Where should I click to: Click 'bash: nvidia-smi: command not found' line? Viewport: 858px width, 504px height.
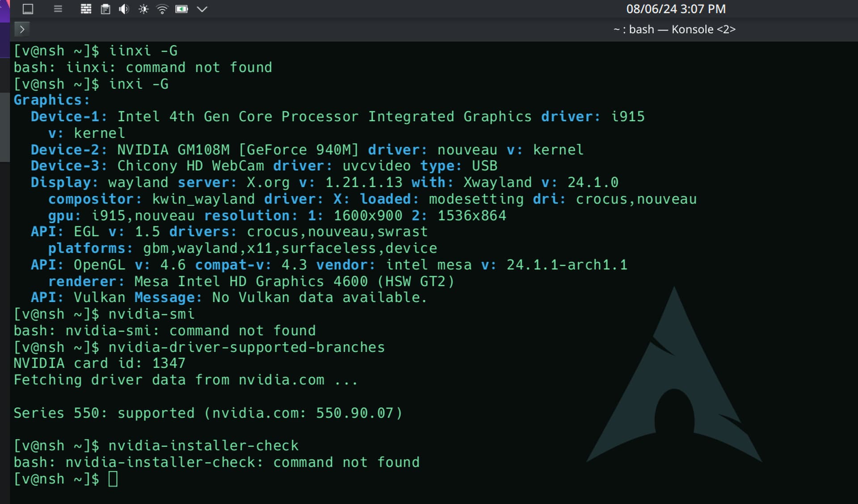pyautogui.click(x=164, y=331)
